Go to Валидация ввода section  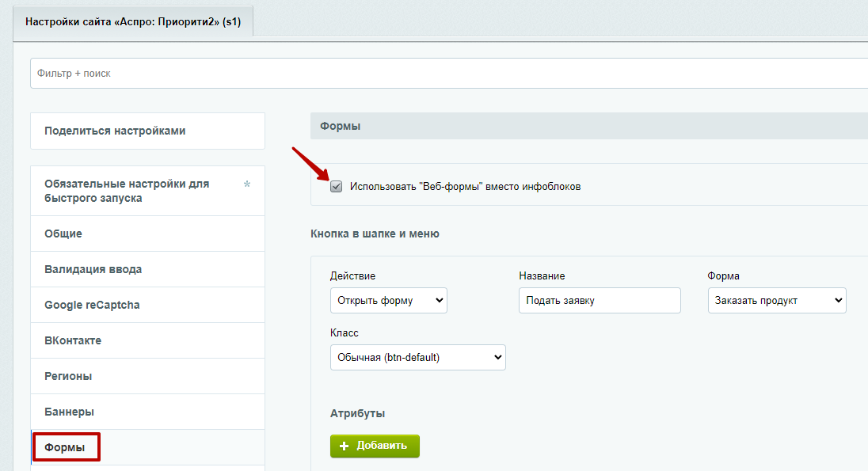click(x=148, y=269)
